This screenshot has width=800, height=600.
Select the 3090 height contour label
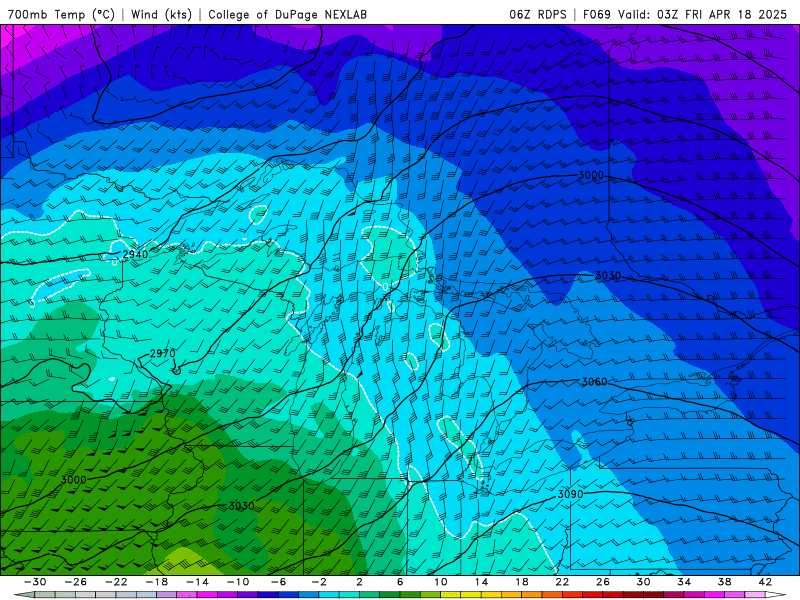click(x=570, y=494)
